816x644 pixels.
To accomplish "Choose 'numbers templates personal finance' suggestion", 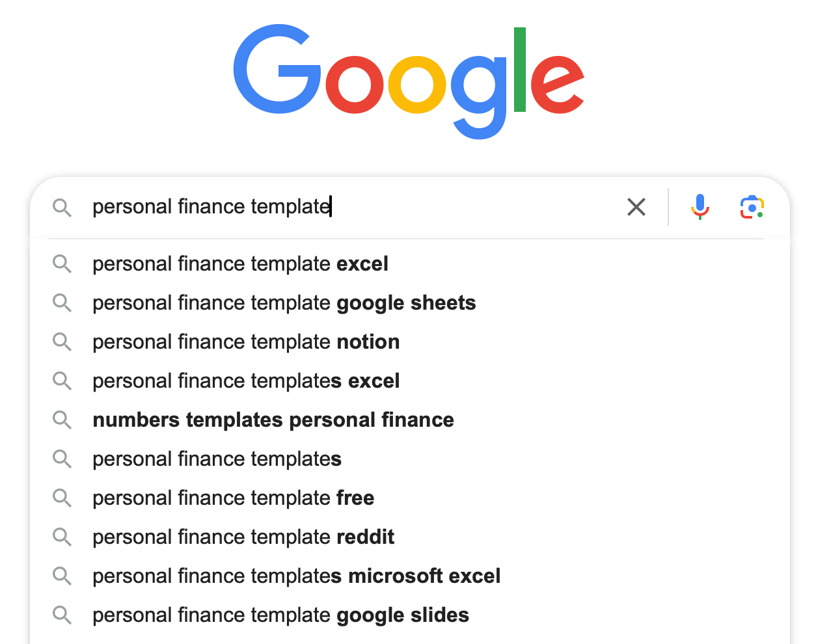I will click(x=410, y=420).
